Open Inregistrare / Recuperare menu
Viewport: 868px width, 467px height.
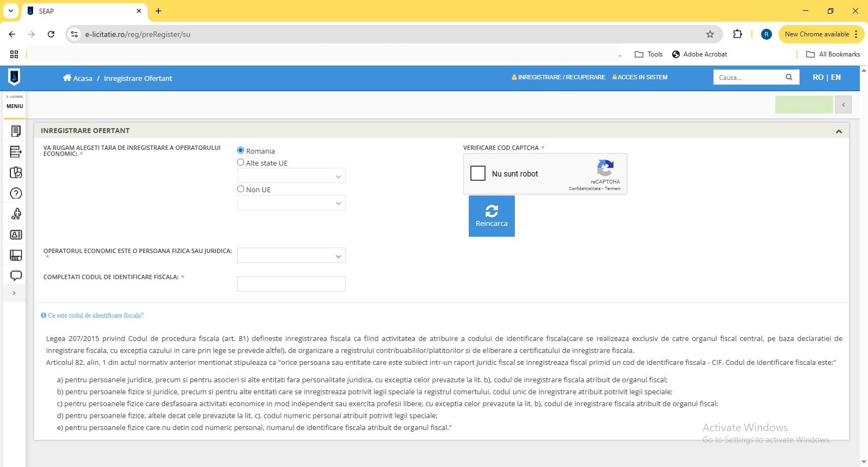tap(558, 78)
